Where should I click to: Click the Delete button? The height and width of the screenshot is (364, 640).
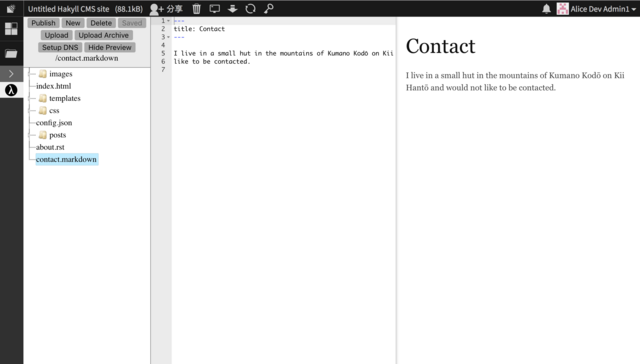(101, 23)
